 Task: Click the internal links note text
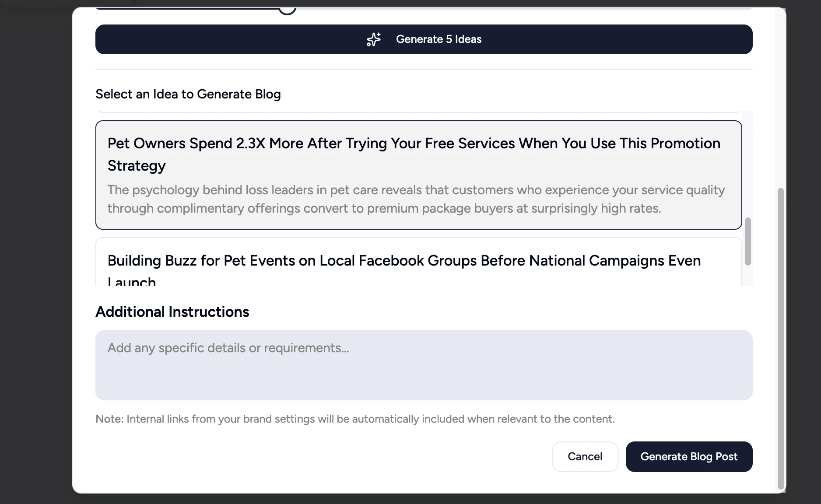(x=355, y=419)
